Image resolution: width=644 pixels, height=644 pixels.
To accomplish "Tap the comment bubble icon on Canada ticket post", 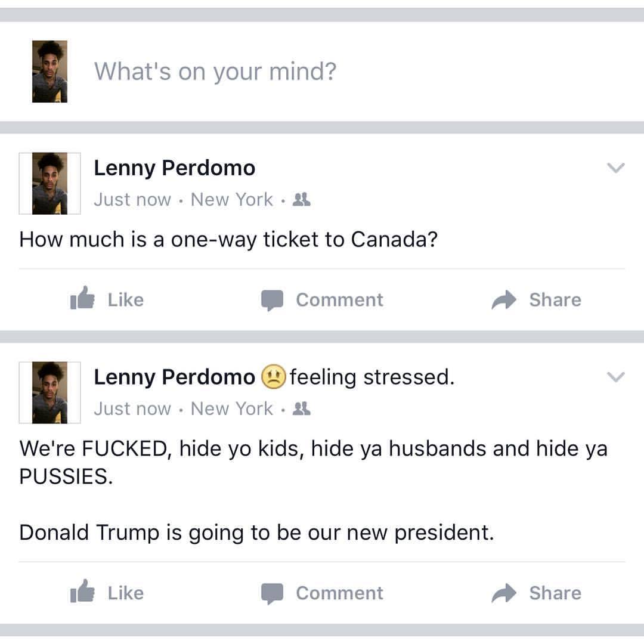I will [x=273, y=300].
